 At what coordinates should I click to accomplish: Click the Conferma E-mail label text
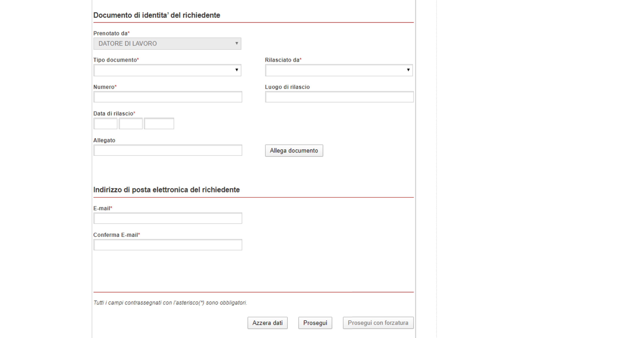[x=116, y=235]
